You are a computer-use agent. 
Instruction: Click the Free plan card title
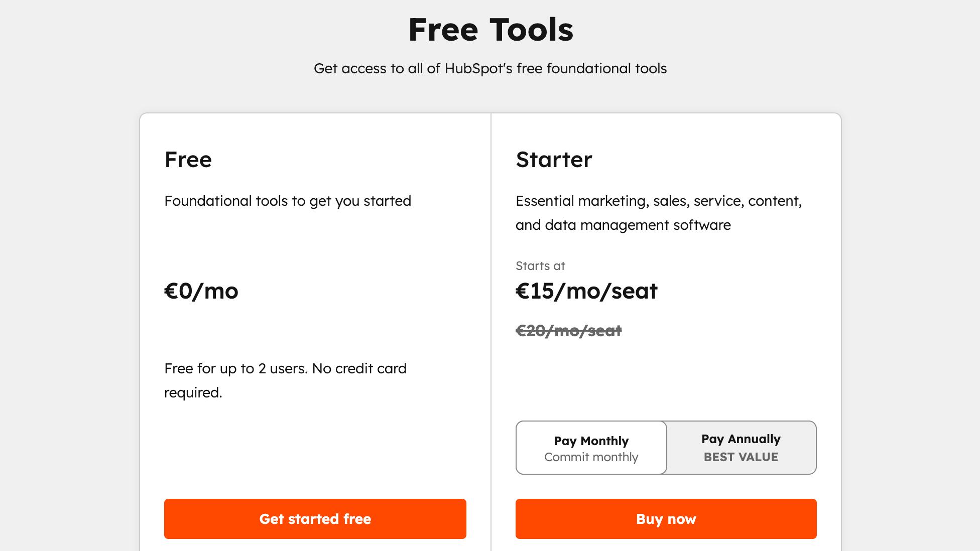(188, 160)
